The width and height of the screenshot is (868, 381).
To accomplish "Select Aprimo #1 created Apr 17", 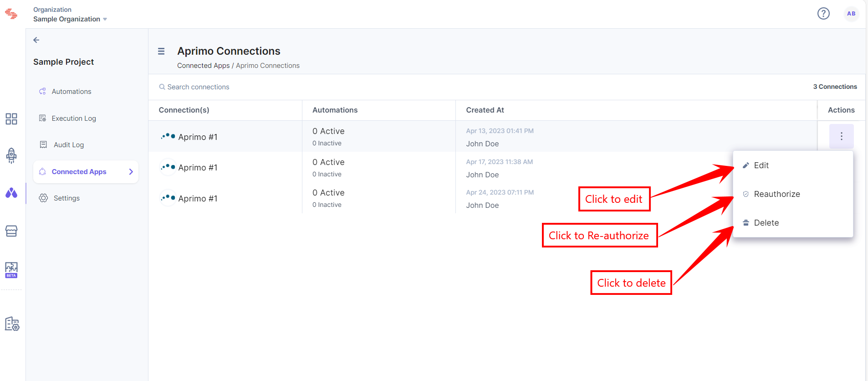I will 198,168.
